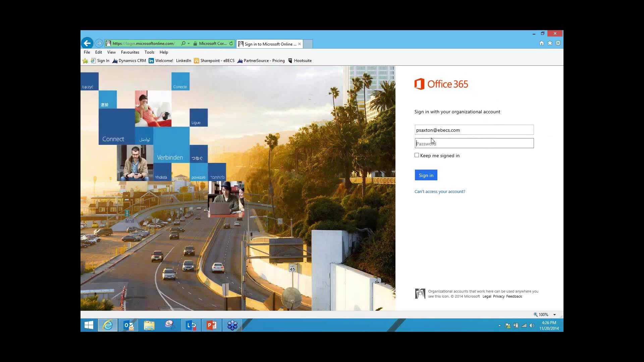This screenshot has width=644, height=362.
Task: Click the battery power icon in tray
Action: click(x=516, y=325)
